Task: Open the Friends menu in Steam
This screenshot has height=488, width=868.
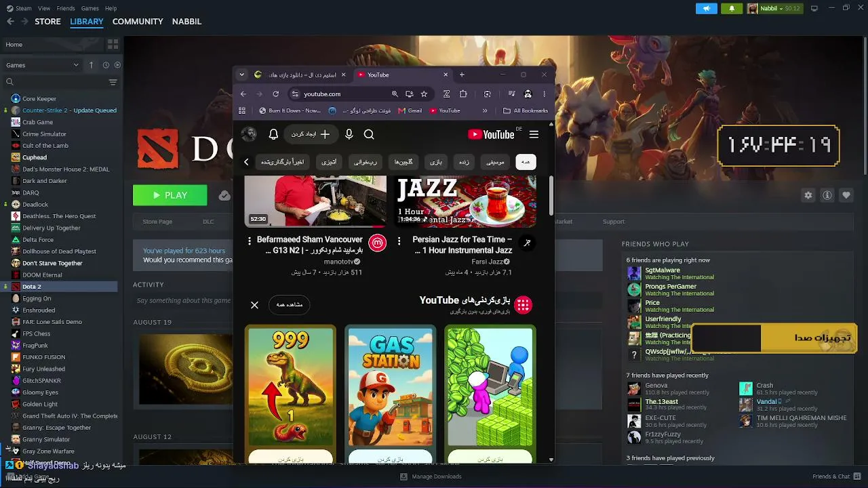Action: (66, 8)
